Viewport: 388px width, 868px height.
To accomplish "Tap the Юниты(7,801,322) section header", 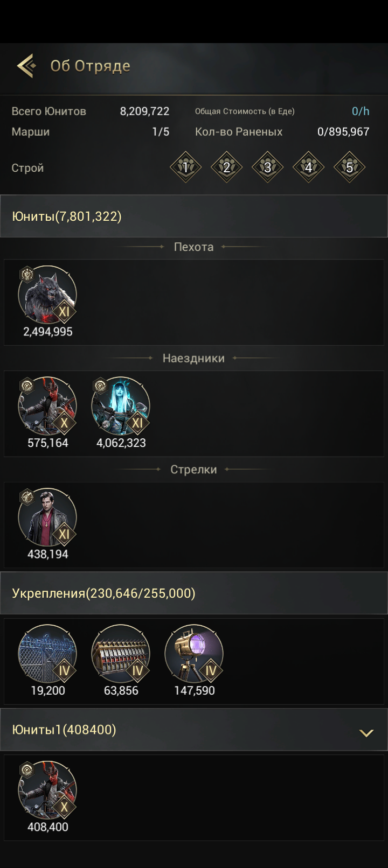I will 194,216.
